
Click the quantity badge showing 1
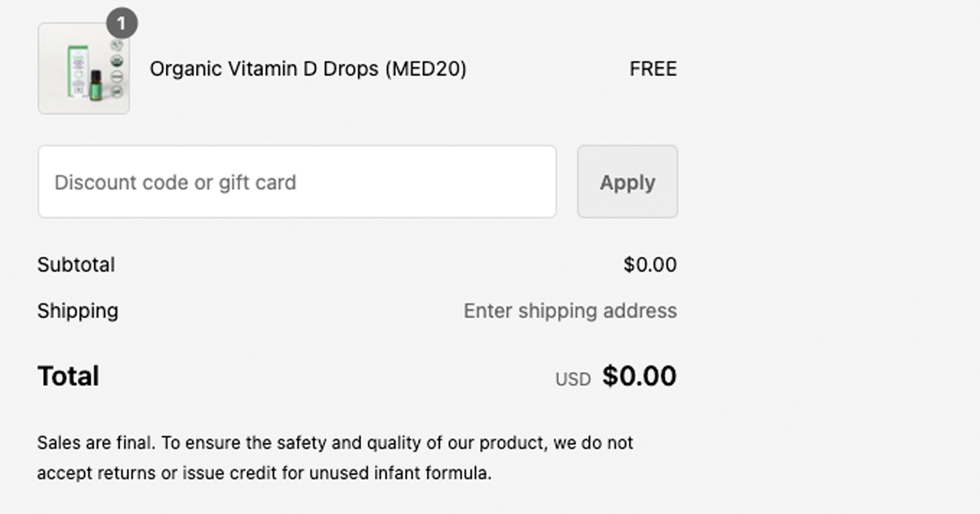(123, 24)
